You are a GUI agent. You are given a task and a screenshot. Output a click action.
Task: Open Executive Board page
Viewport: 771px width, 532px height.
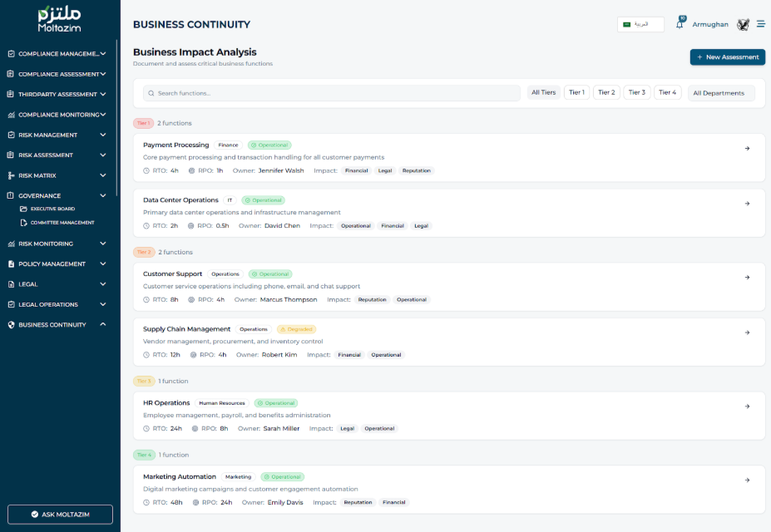[x=52, y=209]
